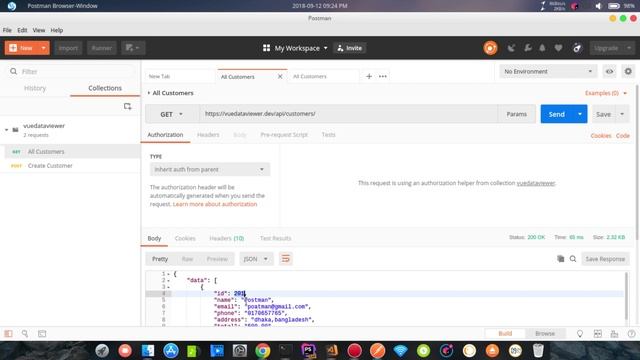Click Save Response button
The image size is (640, 360).
point(605,259)
